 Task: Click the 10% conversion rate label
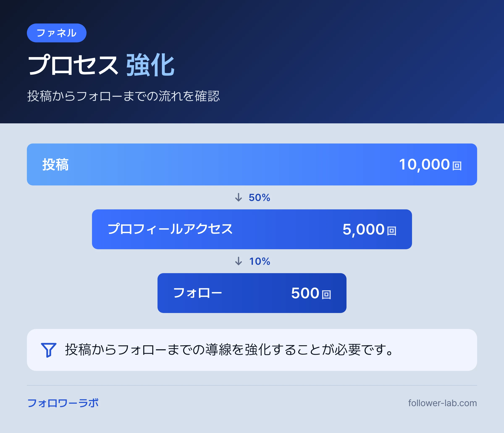pyautogui.click(x=260, y=261)
